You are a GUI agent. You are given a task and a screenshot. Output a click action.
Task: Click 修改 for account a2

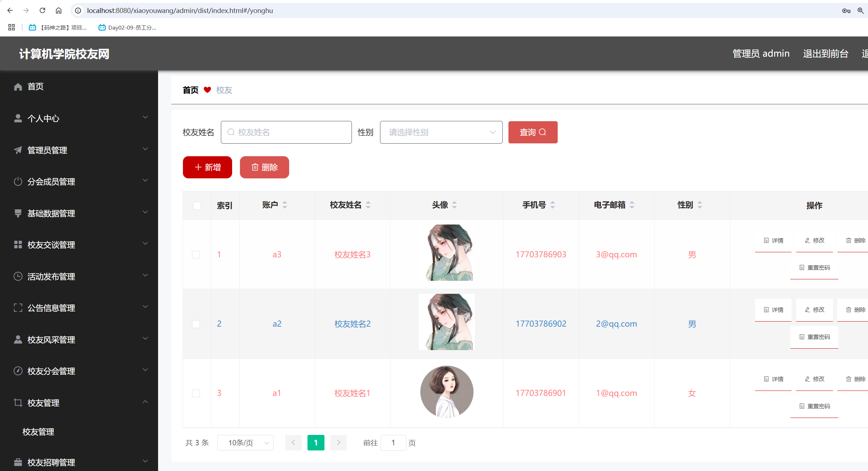point(815,310)
